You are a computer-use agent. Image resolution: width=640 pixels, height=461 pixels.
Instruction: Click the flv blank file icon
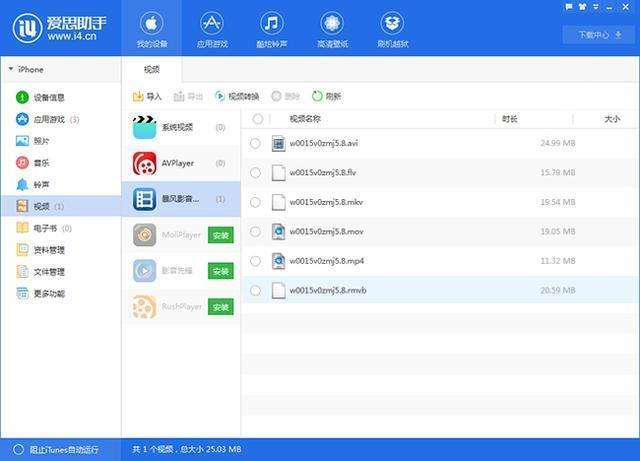click(x=278, y=173)
